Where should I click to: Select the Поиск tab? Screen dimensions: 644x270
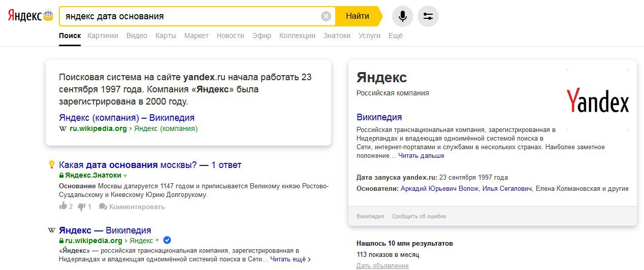pos(70,36)
